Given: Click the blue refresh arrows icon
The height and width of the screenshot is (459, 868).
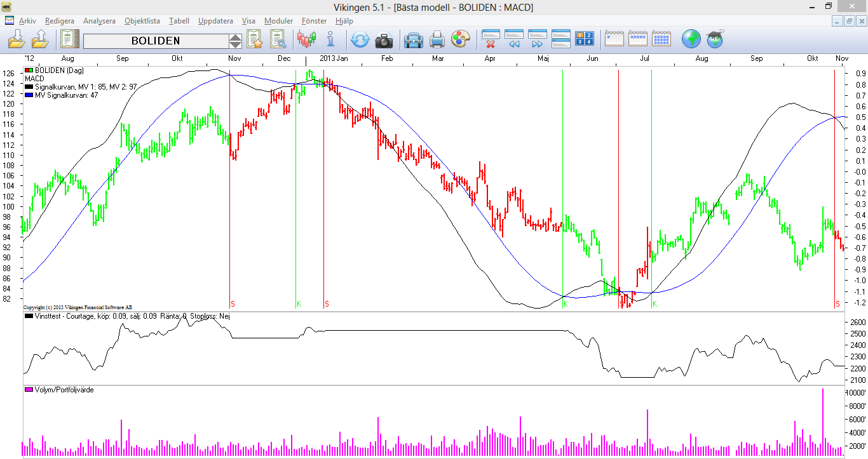Looking at the screenshot, I should [360, 40].
